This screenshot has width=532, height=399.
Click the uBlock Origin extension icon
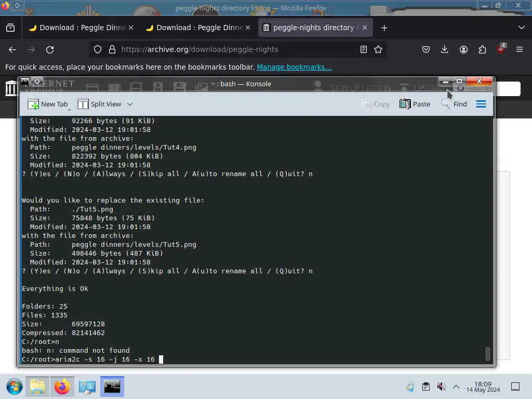pyautogui.click(x=501, y=49)
